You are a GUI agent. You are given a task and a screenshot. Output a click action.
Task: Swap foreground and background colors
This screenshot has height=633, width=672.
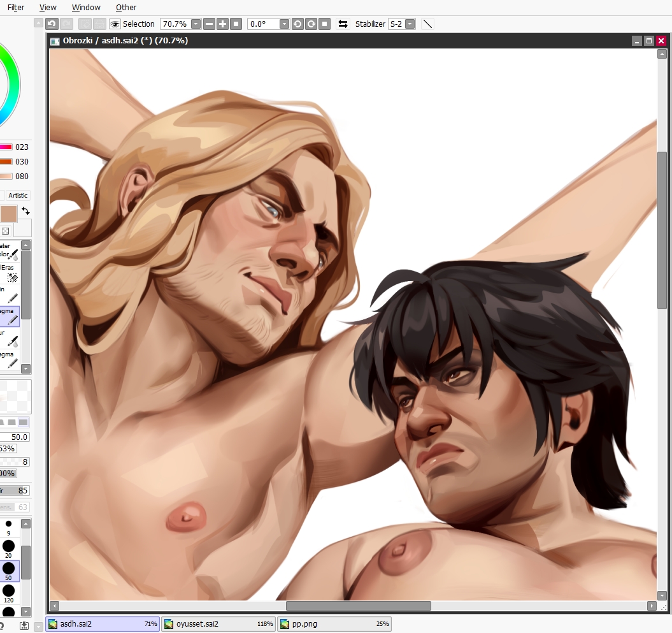(25, 210)
